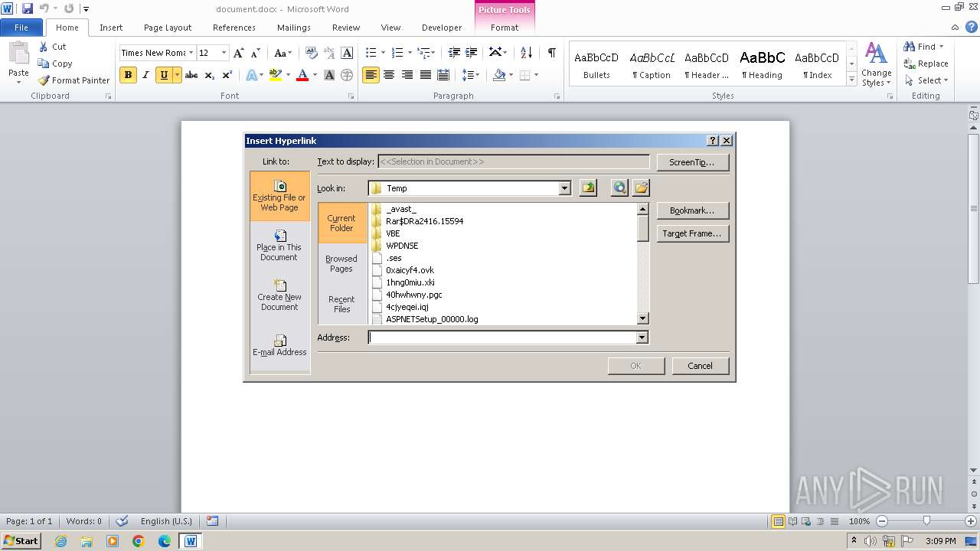Screen dimensions: 980x551
Task: Toggle Underline formatting
Action: [163, 75]
